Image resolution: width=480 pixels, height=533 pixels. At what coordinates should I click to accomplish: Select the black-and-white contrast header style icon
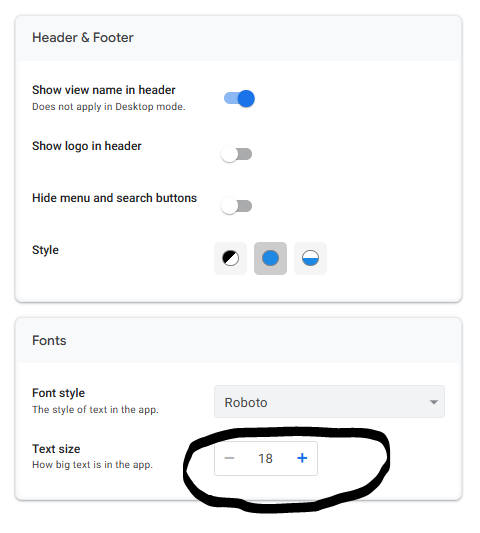click(x=230, y=258)
